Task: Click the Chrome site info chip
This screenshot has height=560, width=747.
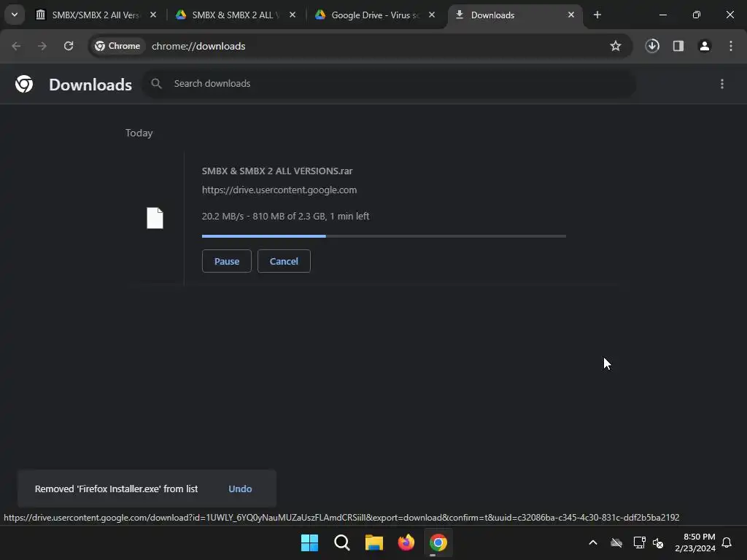Action: click(117, 46)
